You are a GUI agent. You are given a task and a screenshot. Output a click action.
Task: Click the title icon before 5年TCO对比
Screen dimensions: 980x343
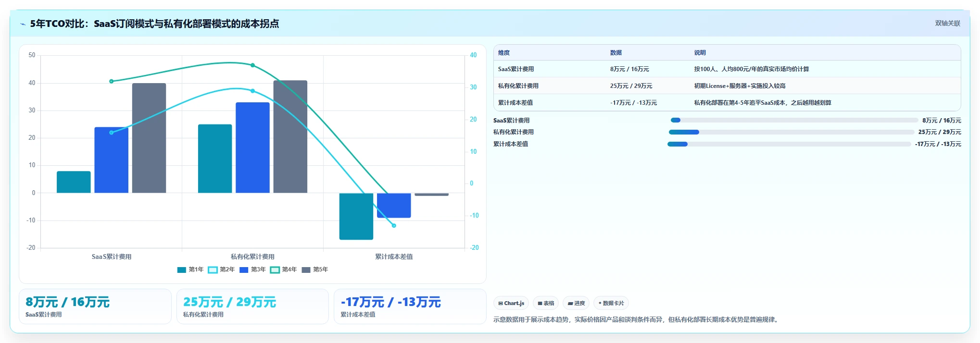tap(23, 24)
